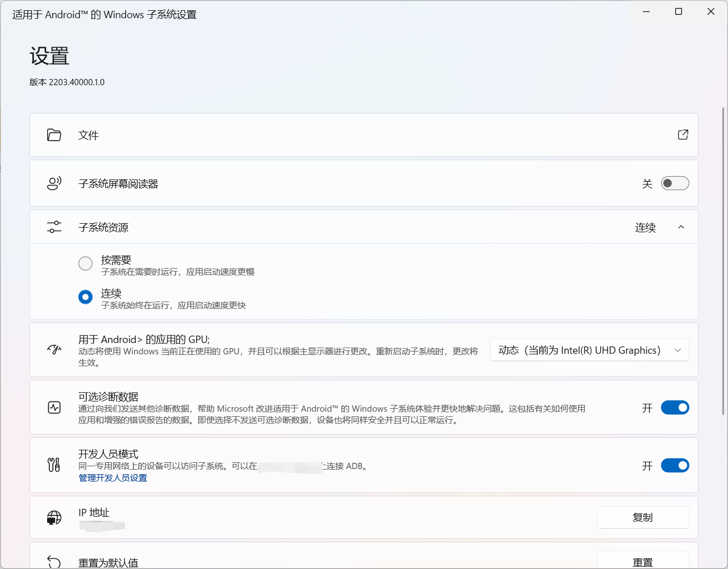Click the screen reader icon beside 子系统屏幕阅读器
This screenshot has width=728, height=569.
coord(54,183)
